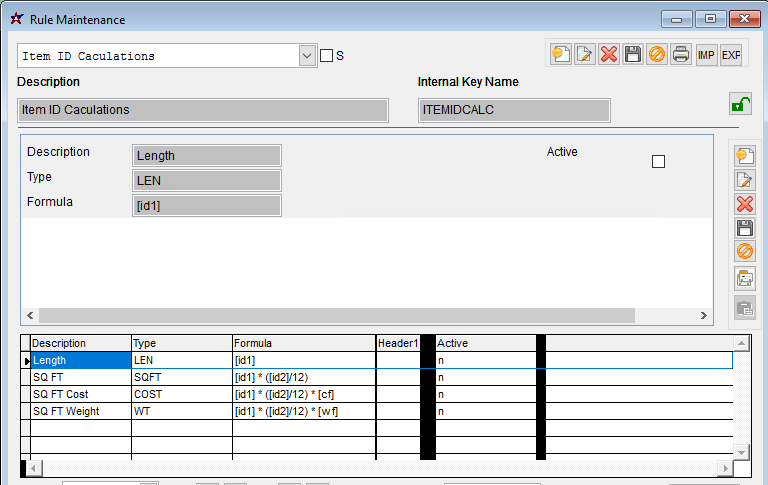Click the IMP import button
The image size is (768, 485).
click(x=706, y=55)
